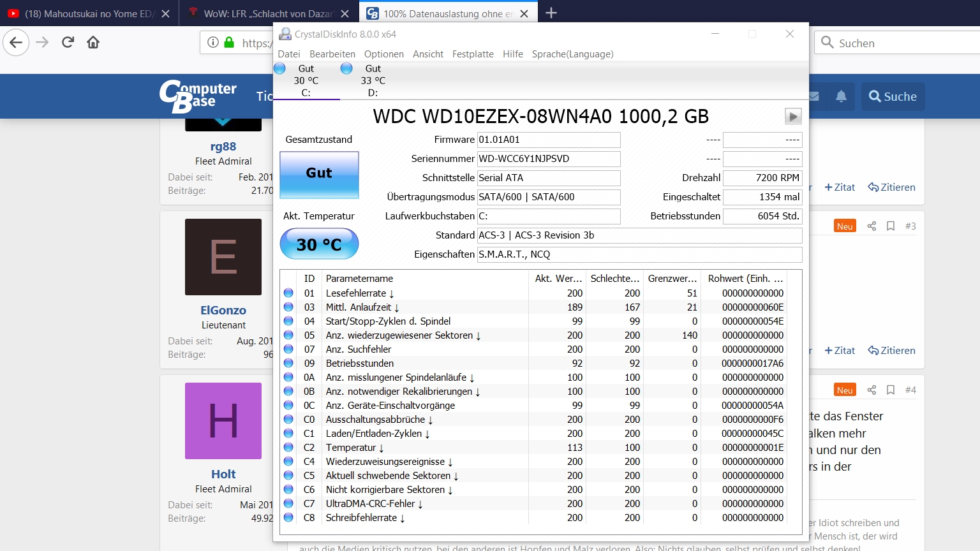Click the Rohwert column header
The height and width of the screenshot is (551, 980).
(745, 279)
